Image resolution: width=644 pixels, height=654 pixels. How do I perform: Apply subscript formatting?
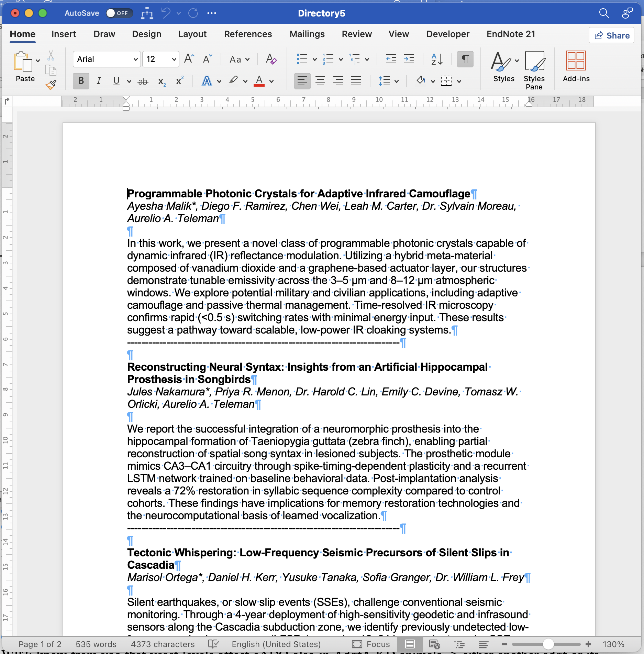click(x=162, y=81)
